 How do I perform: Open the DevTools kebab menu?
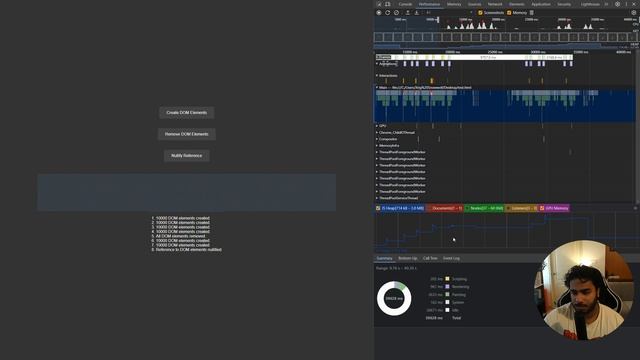tap(626, 4)
